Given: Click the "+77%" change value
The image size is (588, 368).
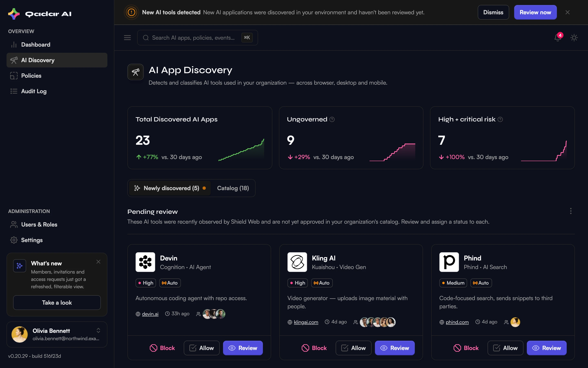Looking at the screenshot, I should click(150, 157).
